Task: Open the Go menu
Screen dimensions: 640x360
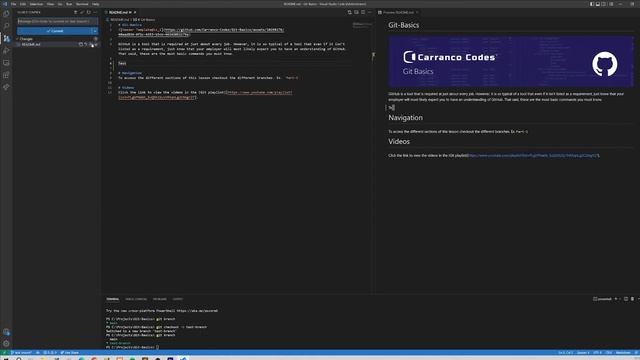Action: point(60,4)
